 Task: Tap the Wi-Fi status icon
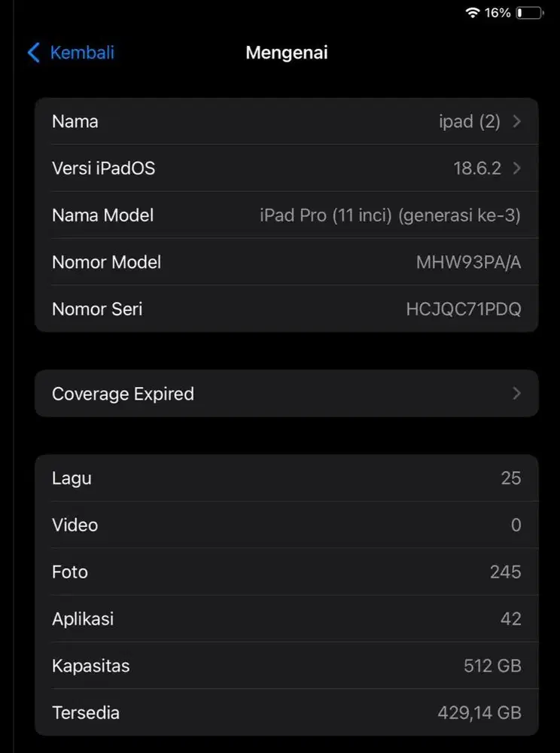tap(473, 13)
